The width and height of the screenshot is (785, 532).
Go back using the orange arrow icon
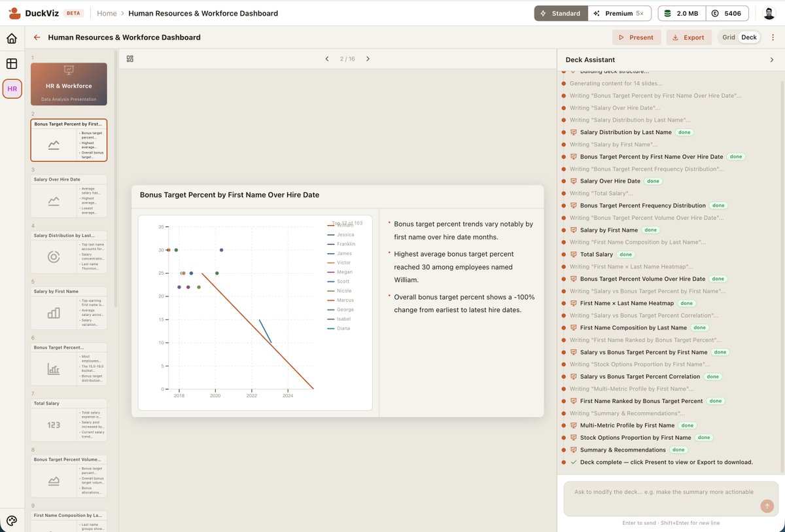coord(37,37)
